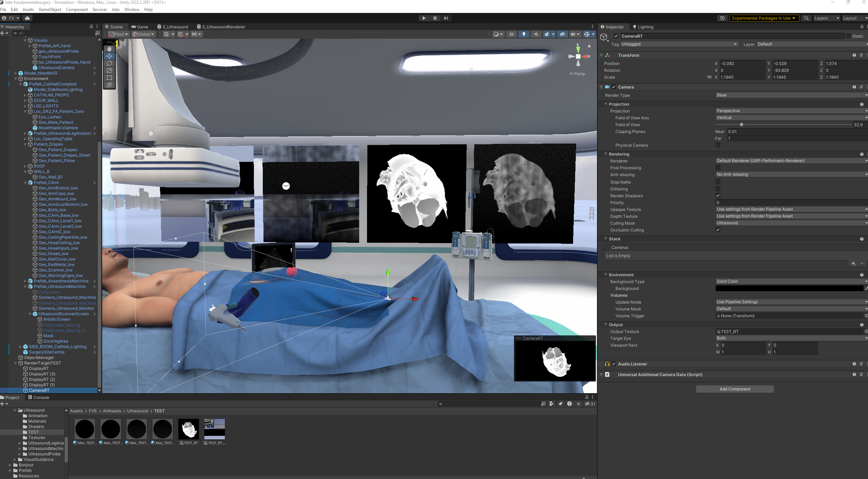Screen dimensions: 868x479
Task: Switch to the Game tab
Action: (140, 27)
